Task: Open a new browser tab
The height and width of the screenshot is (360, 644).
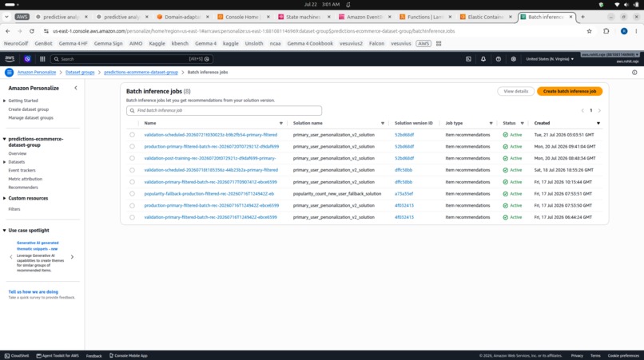Action: 582,17
